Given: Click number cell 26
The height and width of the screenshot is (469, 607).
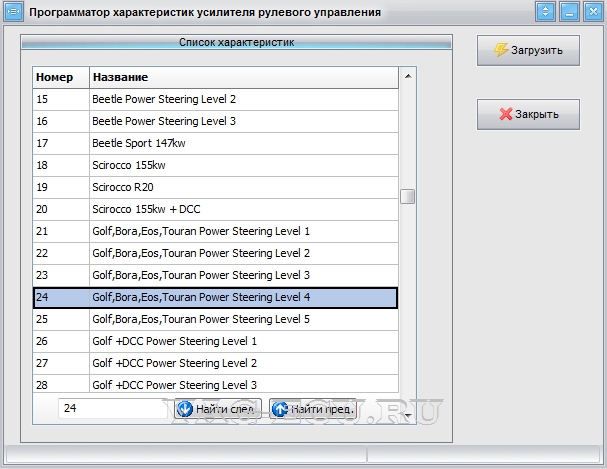Looking at the screenshot, I should pos(61,342).
